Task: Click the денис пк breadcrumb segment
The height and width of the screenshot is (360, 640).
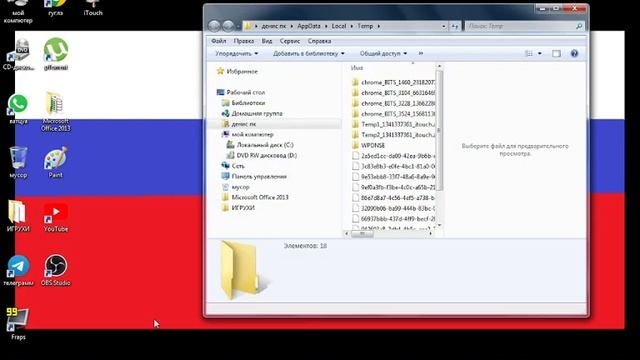Action: [274, 26]
